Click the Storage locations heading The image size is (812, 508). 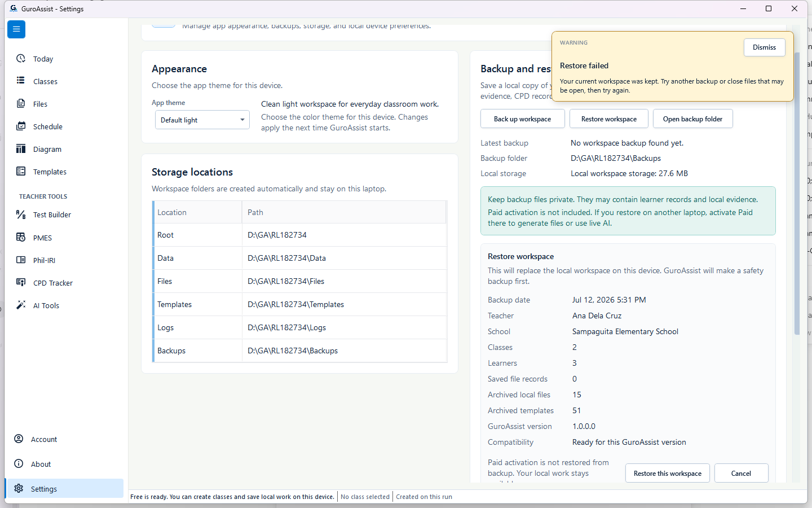coord(192,172)
